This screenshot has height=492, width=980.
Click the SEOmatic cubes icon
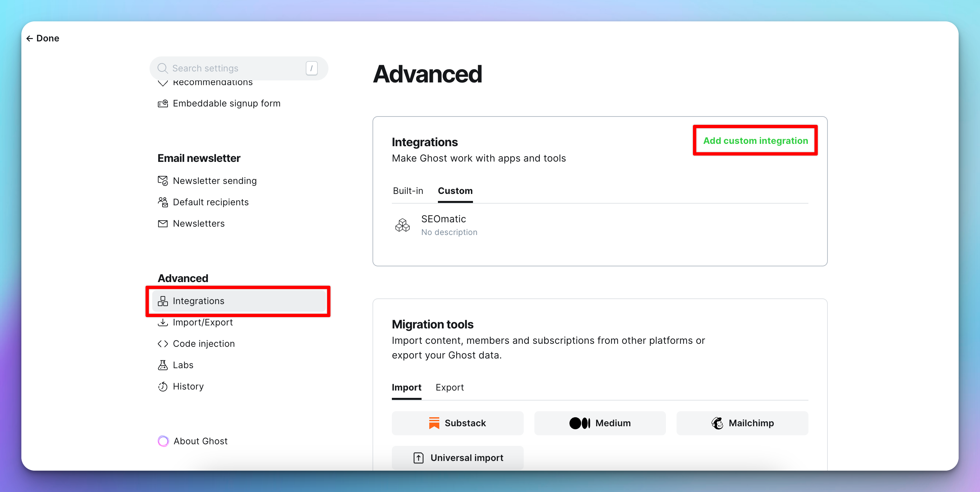(x=403, y=225)
